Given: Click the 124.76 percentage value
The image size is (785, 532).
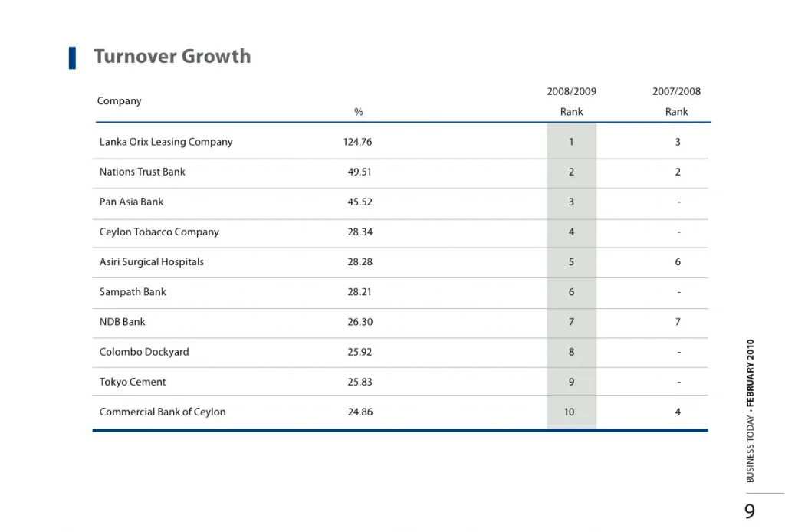Looking at the screenshot, I should click(357, 142).
